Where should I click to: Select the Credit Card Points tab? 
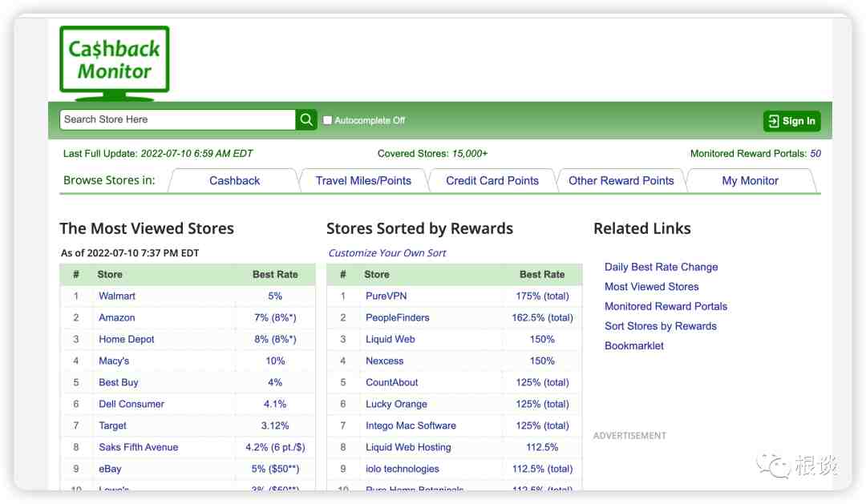492,180
